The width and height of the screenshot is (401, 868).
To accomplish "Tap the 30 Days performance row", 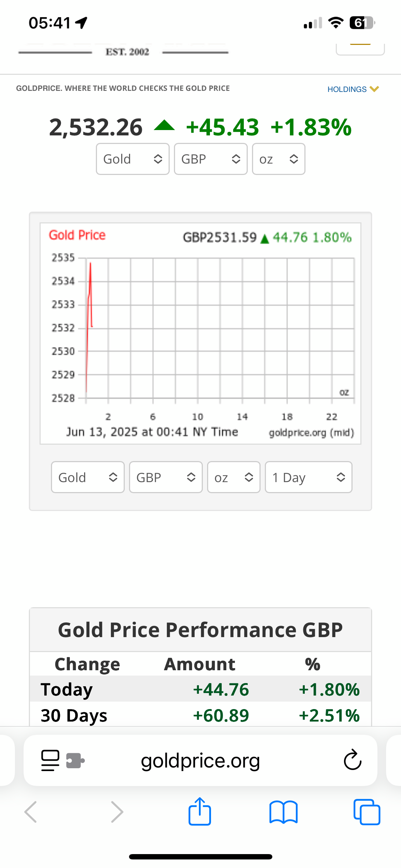I will click(x=200, y=715).
